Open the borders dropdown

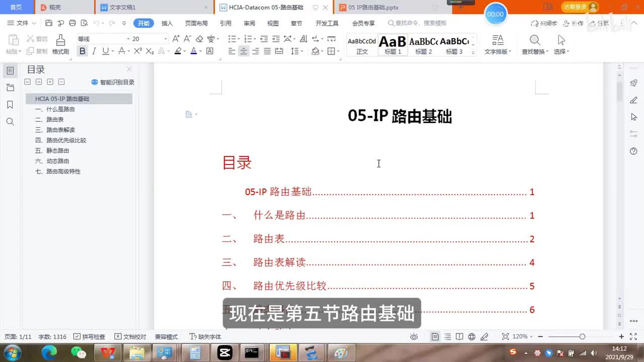[338, 51]
